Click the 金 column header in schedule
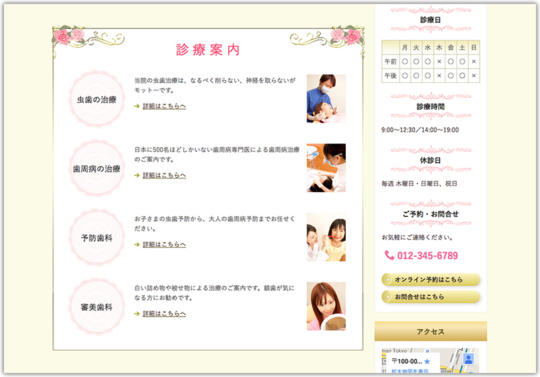The image size is (540, 377). click(451, 48)
